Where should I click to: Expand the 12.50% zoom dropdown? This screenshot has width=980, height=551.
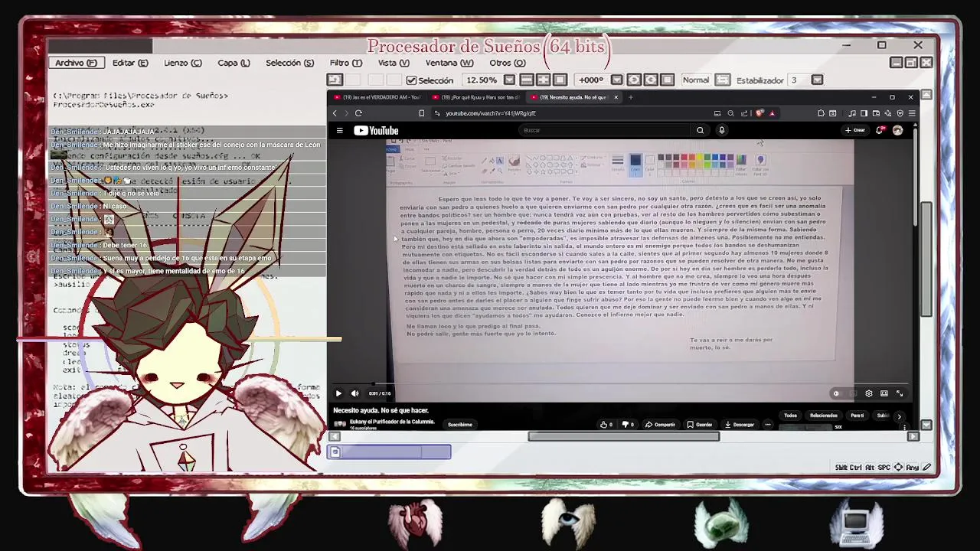509,80
